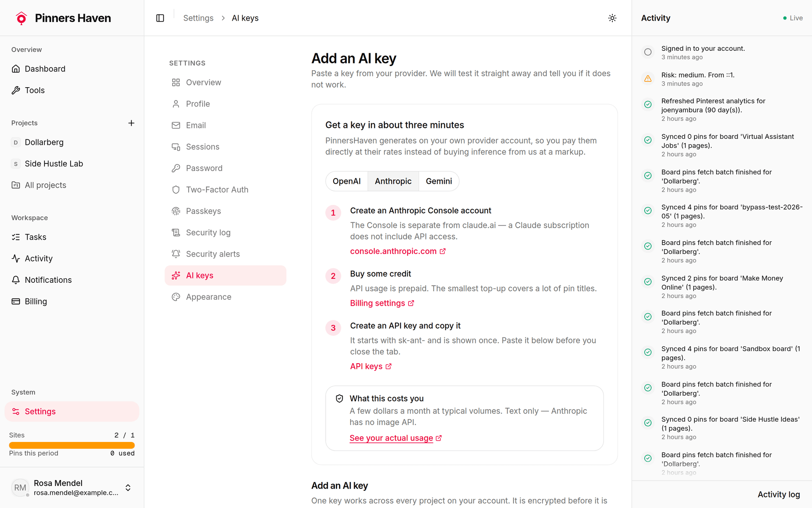This screenshot has width=812, height=508.
Task: Click the 'Risk: medium. From ::1.' entry
Action: [722, 79]
